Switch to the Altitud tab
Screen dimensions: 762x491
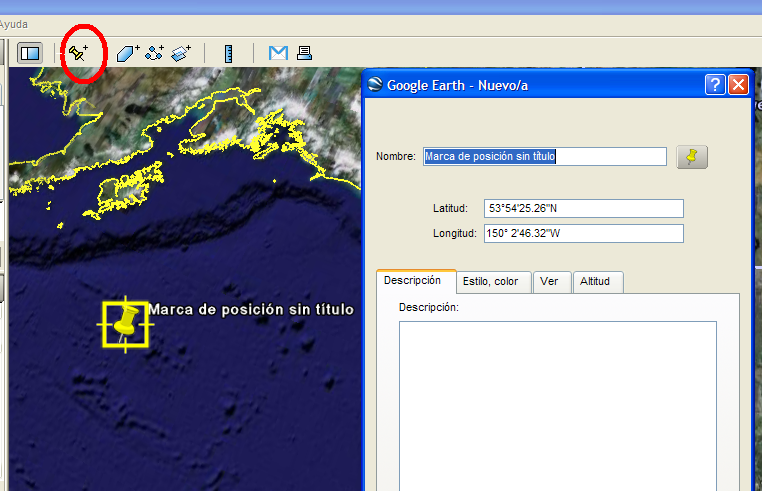(x=598, y=282)
